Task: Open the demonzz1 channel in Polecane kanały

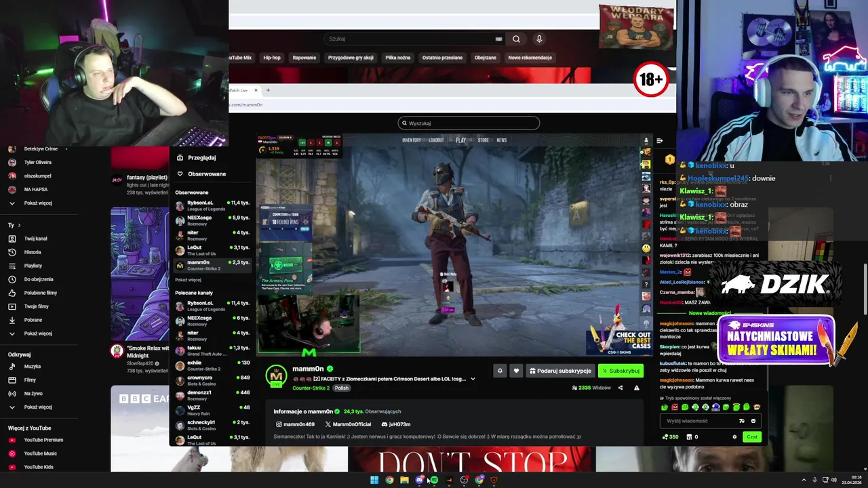Action: 212,395
